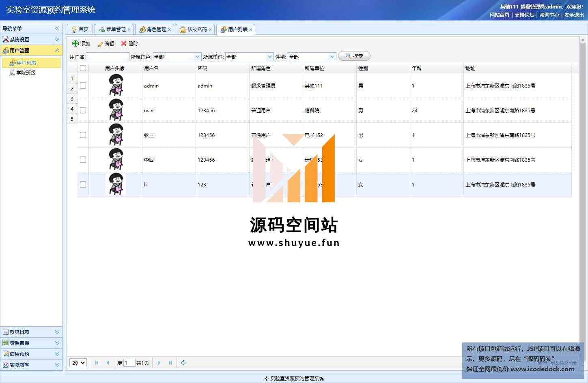The image size is (588, 383).
Task: Close the 用户列表 tab
Action: coord(251,30)
